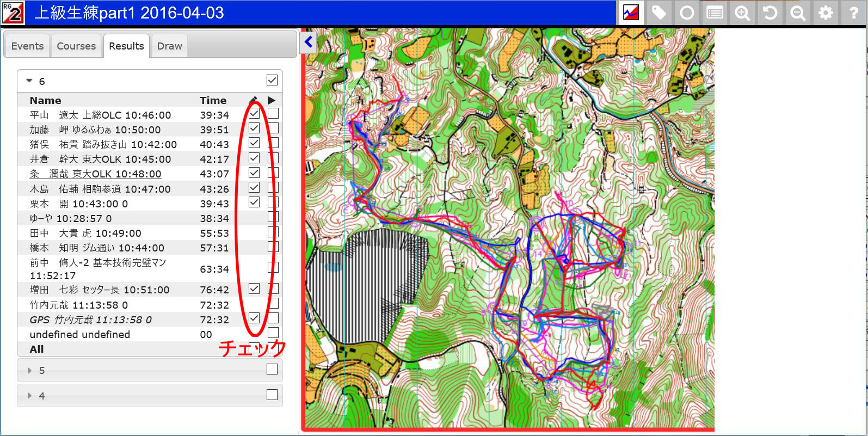Enable the replay checkbox for ゆーや
This screenshot has width=868, height=436.
[273, 217]
